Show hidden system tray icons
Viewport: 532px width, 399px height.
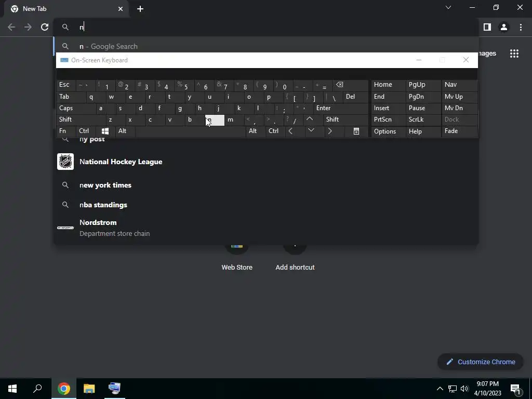pyautogui.click(x=440, y=389)
